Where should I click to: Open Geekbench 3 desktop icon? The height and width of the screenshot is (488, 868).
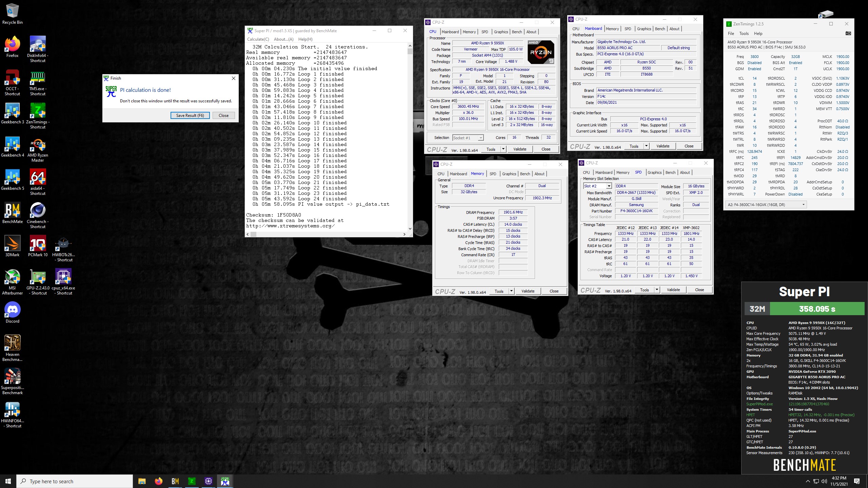pyautogui.click(x=13, y=113)
